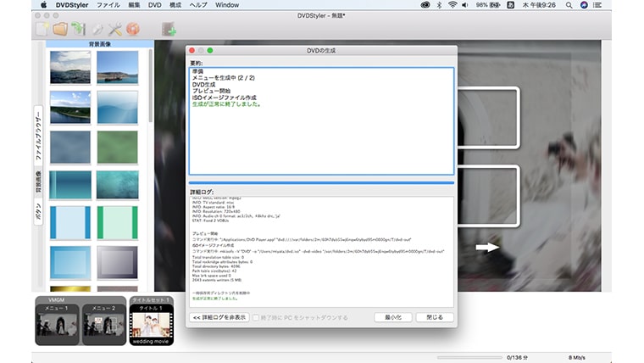The width and height of the screenshot is (644, 363).
Task: Select the ship on blue sea background thumbnail
Action: pyautogui.click(x=118, y=67)
